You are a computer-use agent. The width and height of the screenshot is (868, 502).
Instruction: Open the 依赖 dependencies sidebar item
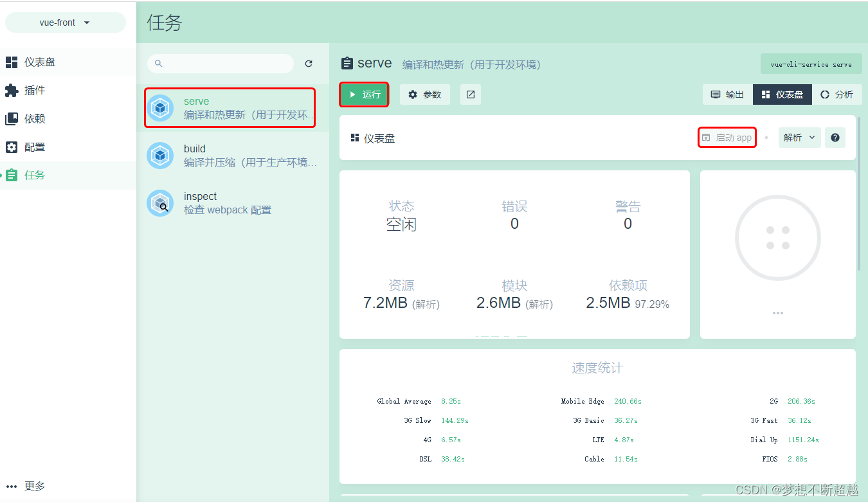tap(68, 119)
